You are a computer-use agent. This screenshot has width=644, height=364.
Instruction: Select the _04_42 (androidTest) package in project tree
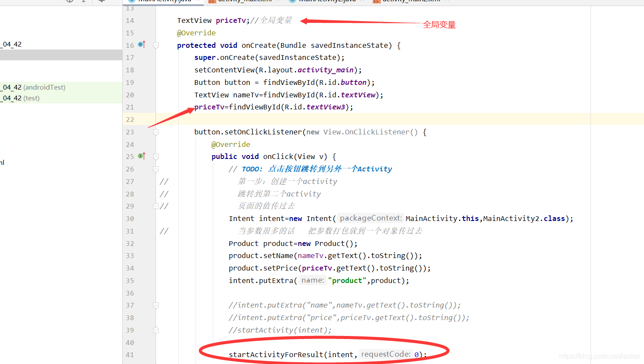point(33,87)
